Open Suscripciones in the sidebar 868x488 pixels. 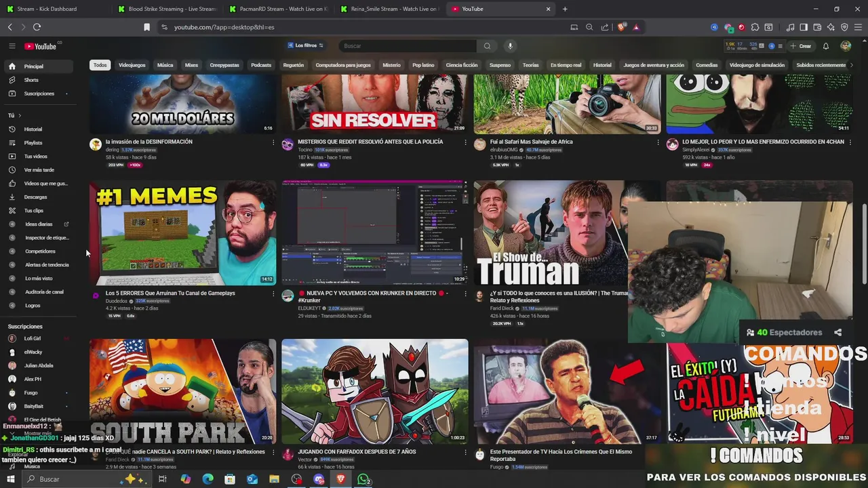click(x=39, y=94)
